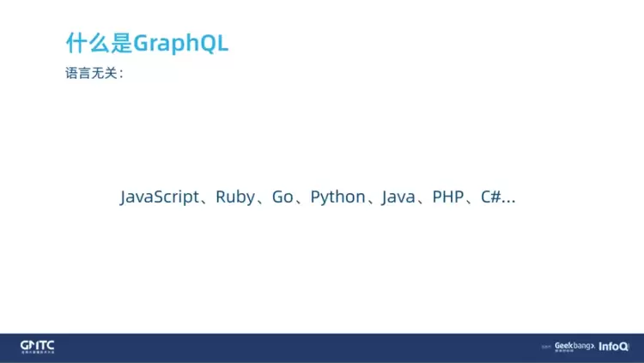
Task: Click the Chinese tagline under the GMTC logo
Action: click(37, 352)
